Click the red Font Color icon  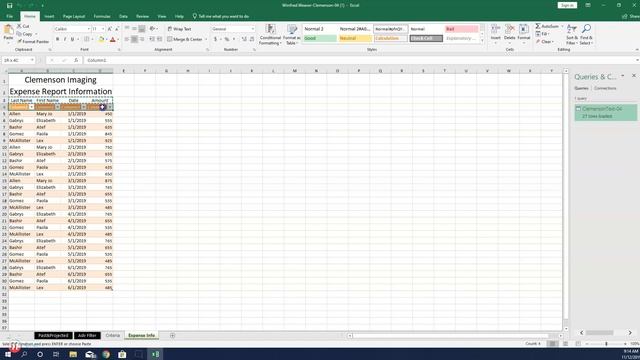pyautogui.click(x=113, y=40)
